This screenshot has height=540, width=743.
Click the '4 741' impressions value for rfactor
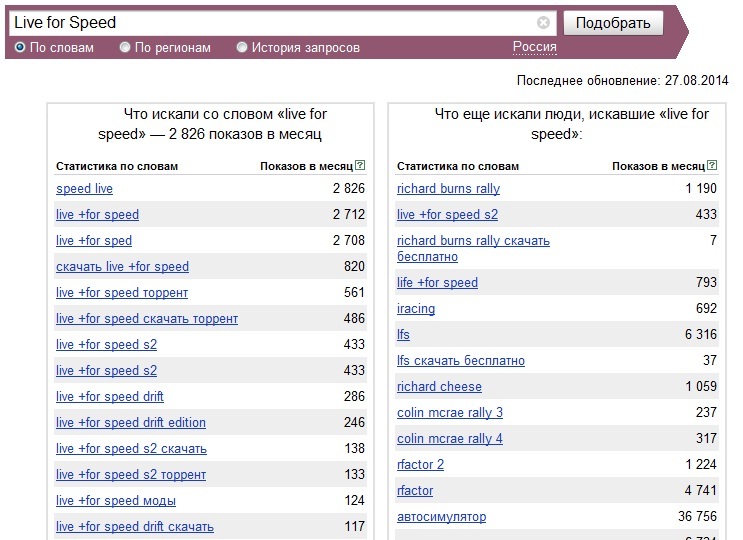tap(700, 490)
